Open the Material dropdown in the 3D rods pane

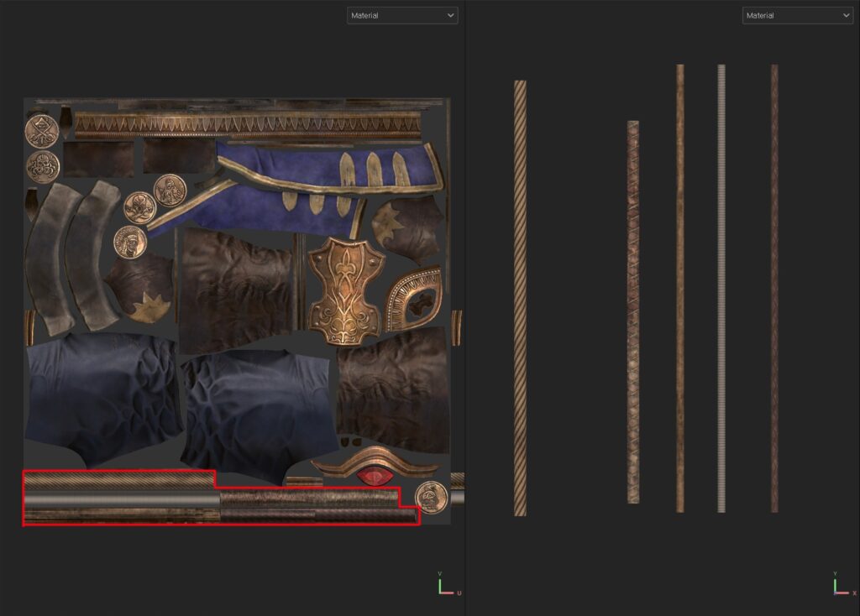click(x=798, y=15)
